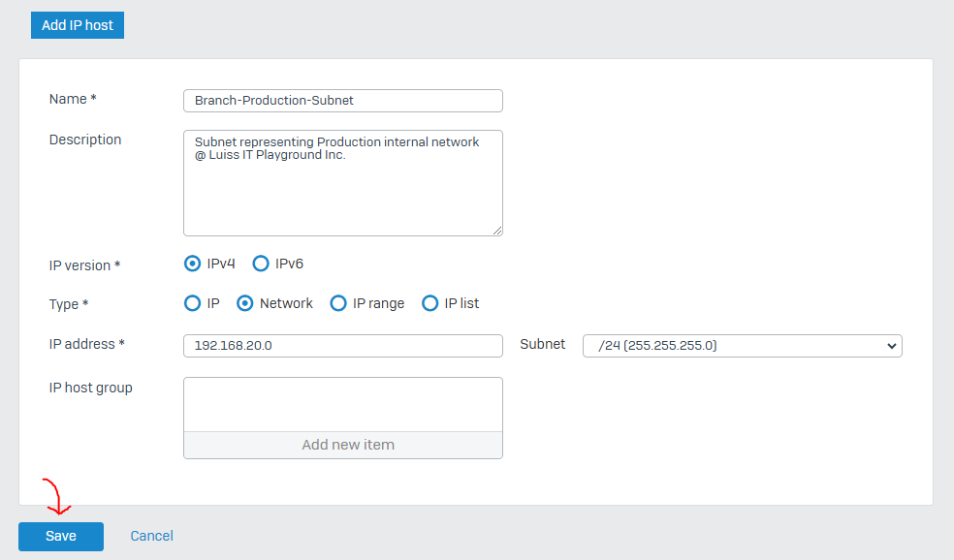Click the Subnet label text
954x560 pixels.
pos(542,344)
